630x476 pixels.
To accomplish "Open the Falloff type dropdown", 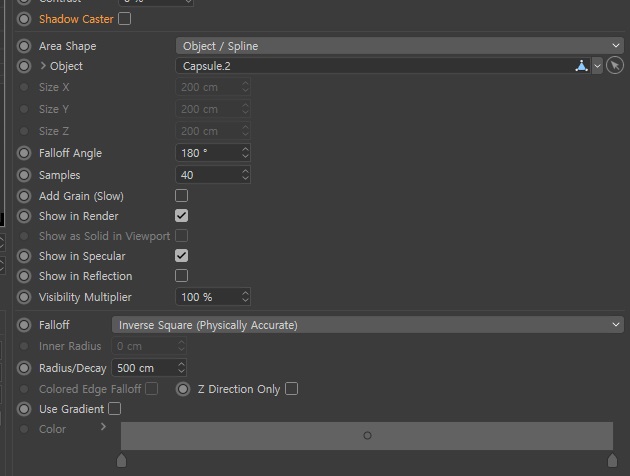I will (x=368, y=325).
